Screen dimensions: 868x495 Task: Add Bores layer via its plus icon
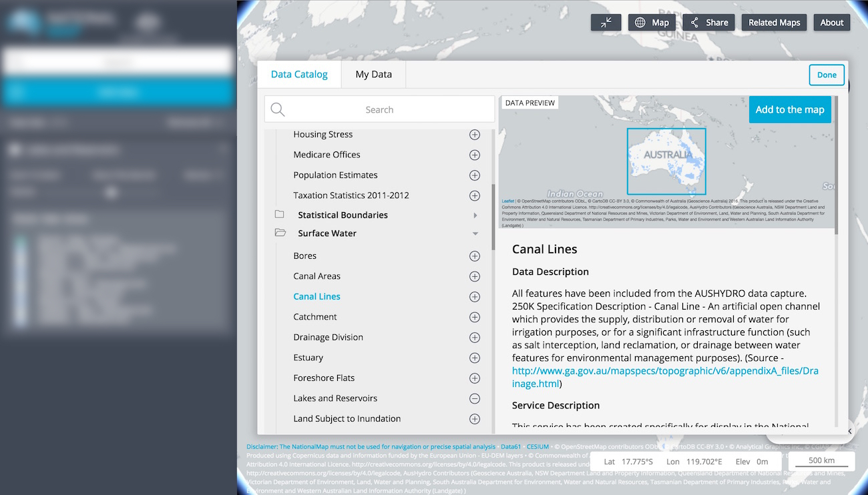click(x=474, y=256)
